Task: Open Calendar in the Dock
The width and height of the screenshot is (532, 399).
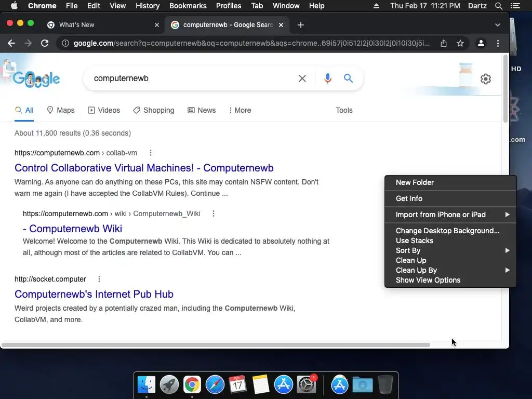Action: point(237,385)
